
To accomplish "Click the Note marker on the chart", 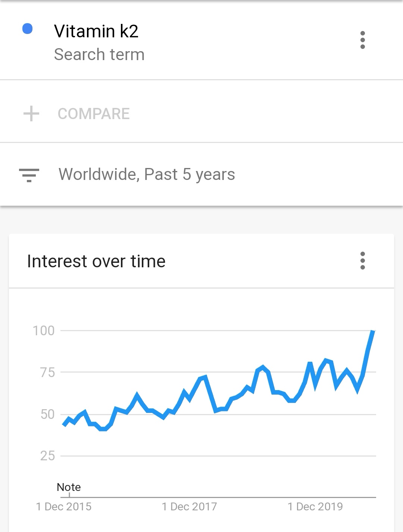I will pyautogui.click(x=69, y=487).
